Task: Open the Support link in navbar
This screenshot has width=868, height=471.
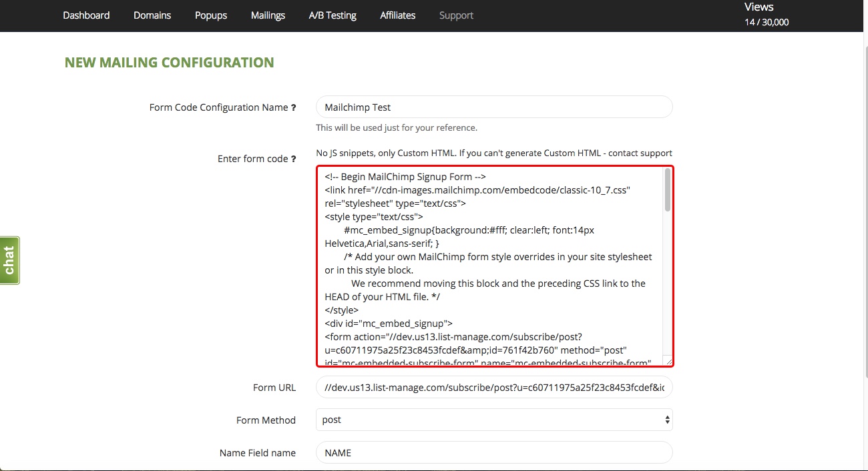Action: (456, 15)
